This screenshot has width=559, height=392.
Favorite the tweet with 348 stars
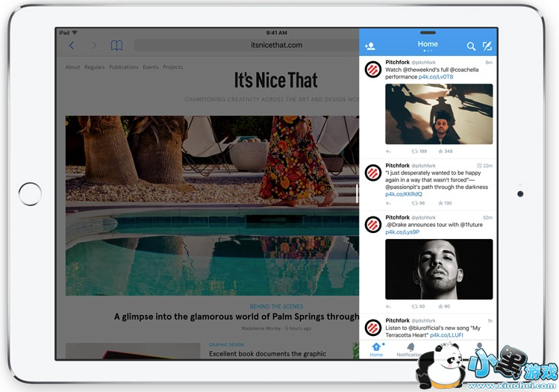click(445, 152)
